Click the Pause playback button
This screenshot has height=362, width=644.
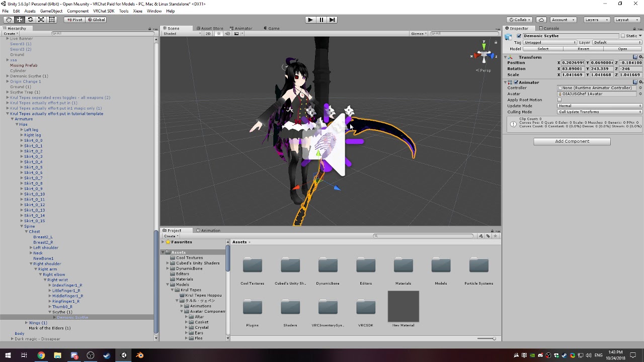pos(321,20)
